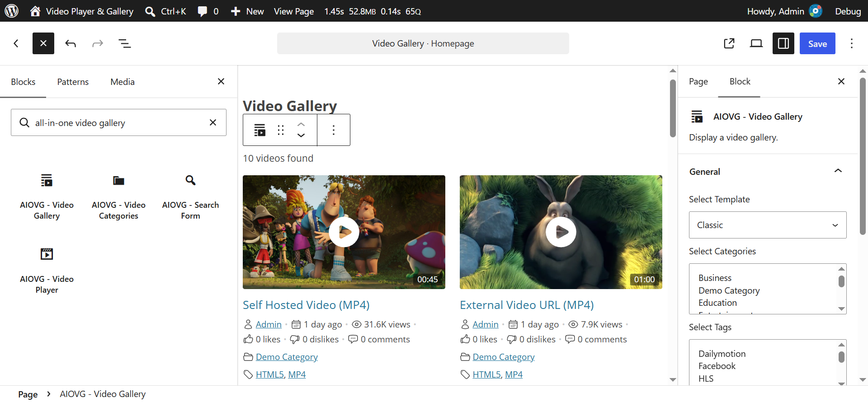Open the Video Gallery · Homepage title bar
Screen dimensions: 868x402
tap(423, 43)
